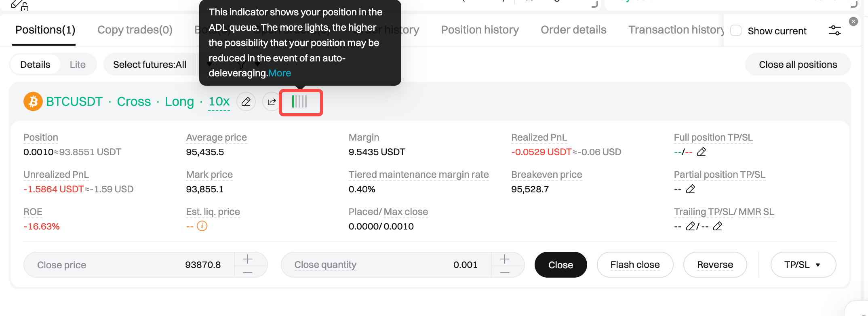Expand the TP/SL dropdown button
Screen dimensions: 868x316
tap(803, 265)
